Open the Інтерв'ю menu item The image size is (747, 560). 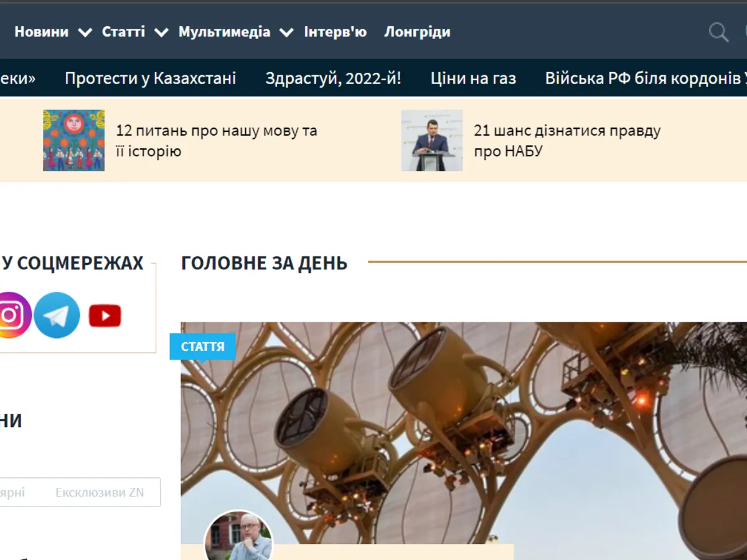point(335,32)
